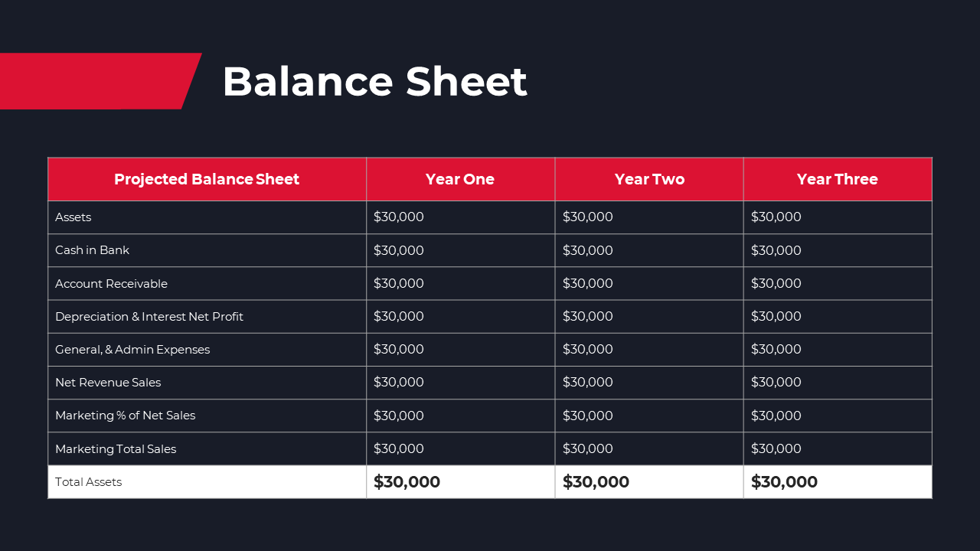Image resolution: width=980 pixels, height=551 pixels.
Task: Click the Marketing Total Sales label
Action: click(x=116, y=449)
